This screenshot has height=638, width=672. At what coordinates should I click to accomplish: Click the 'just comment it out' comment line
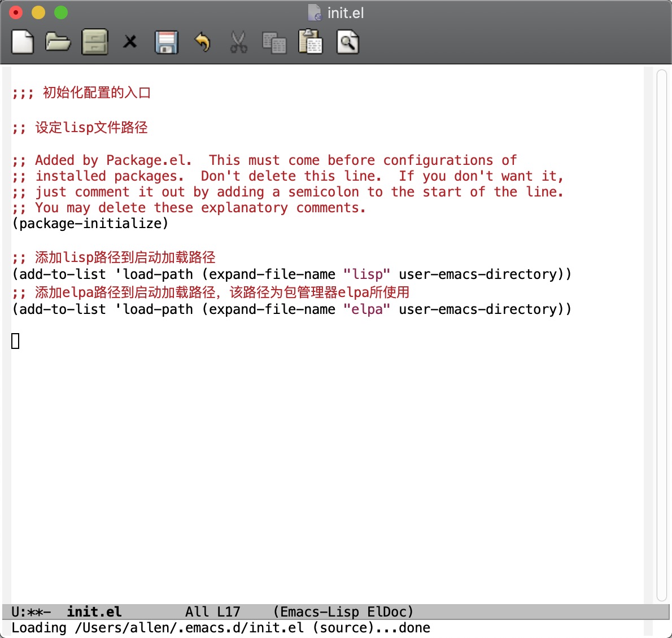(287, 192)
